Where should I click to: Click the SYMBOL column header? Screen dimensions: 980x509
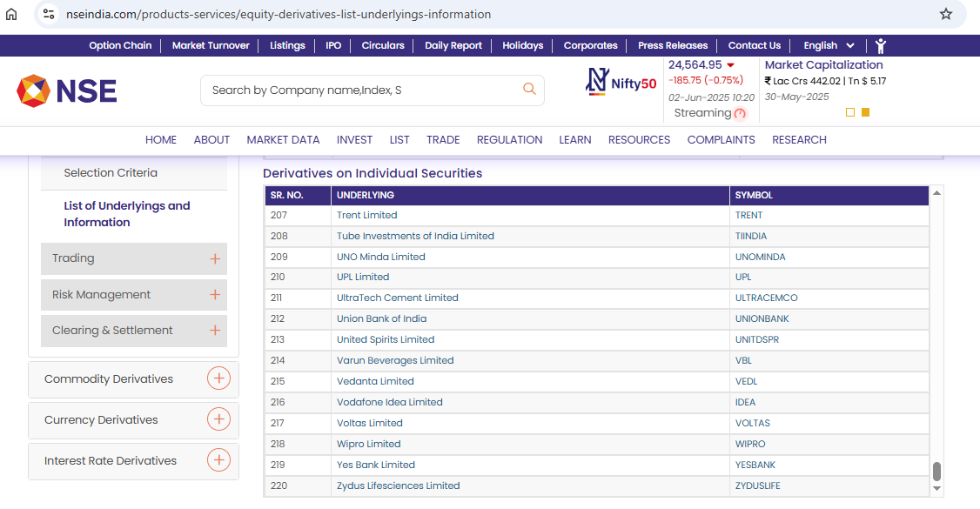(x=829, y=196)
